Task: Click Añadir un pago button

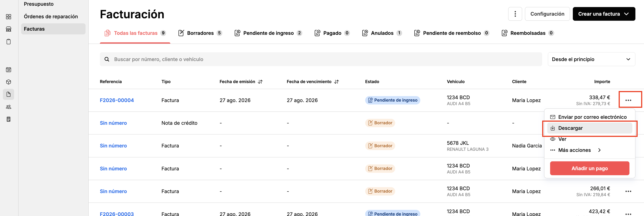Action: tap(590, 168)
